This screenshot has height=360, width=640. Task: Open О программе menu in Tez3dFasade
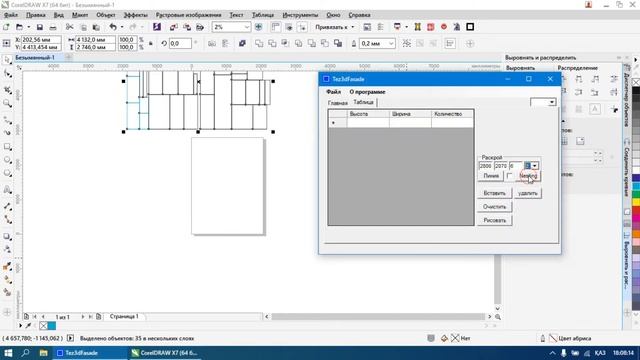(367, 92)
